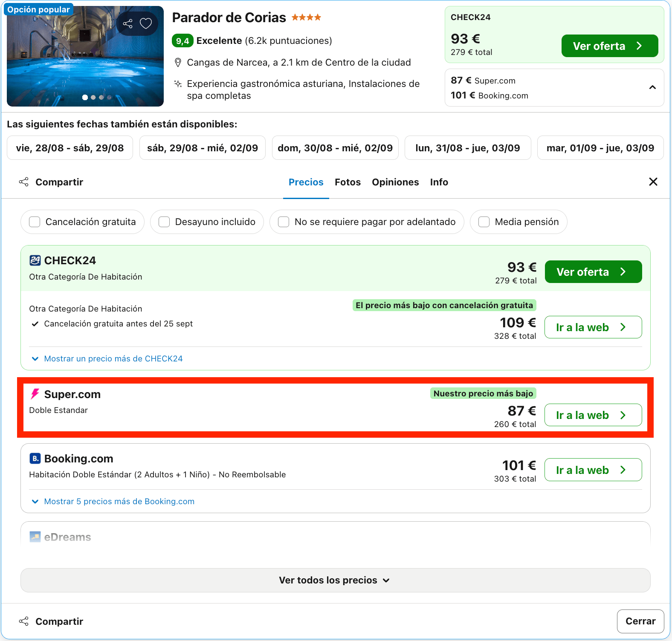Click the first photo carousel dot
This screenshot has height=641, width=672.
(85, 98)
